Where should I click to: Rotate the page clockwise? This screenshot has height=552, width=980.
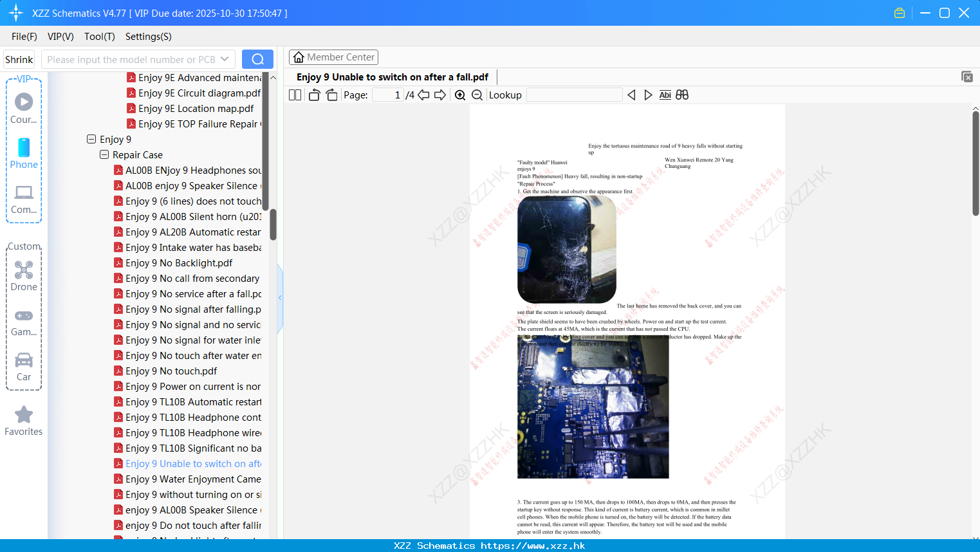pyautogui.click(x=332, y=95)
